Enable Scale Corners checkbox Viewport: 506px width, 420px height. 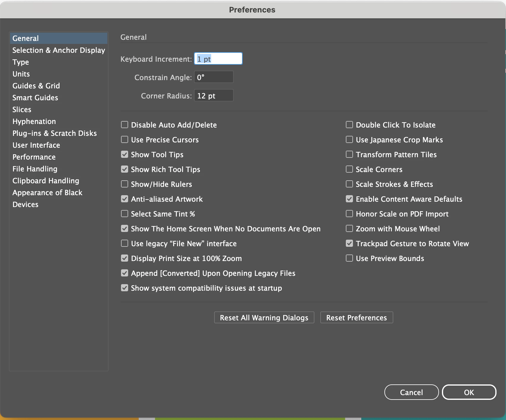click(x=349, y=169)
